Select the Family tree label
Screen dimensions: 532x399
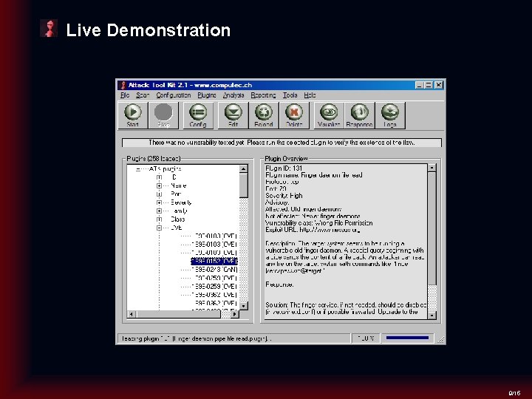pos(180,211)
